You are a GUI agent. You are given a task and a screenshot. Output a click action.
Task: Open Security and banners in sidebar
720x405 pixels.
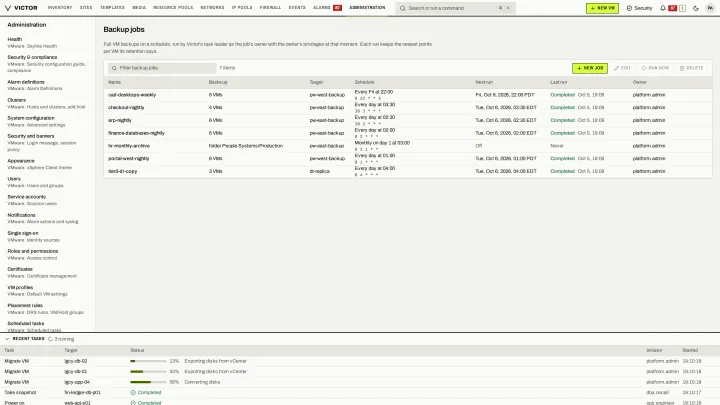click(47, 143)
